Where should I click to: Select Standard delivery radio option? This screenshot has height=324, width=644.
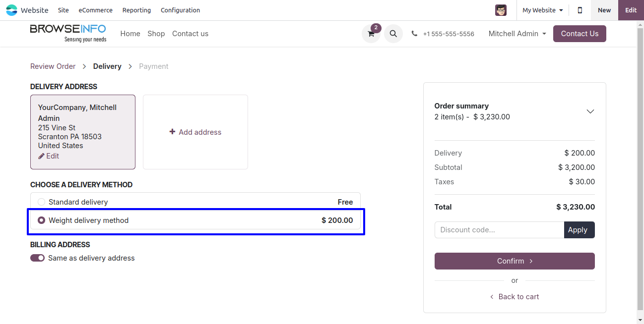pyautogui.click(x=42, y=202)
